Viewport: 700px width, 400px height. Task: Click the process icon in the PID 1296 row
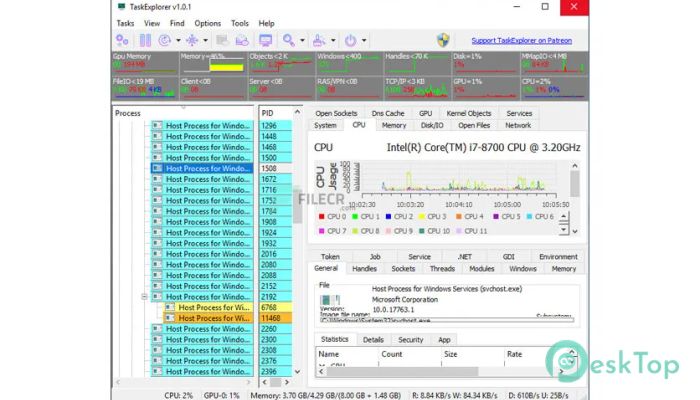pos(157,125)
